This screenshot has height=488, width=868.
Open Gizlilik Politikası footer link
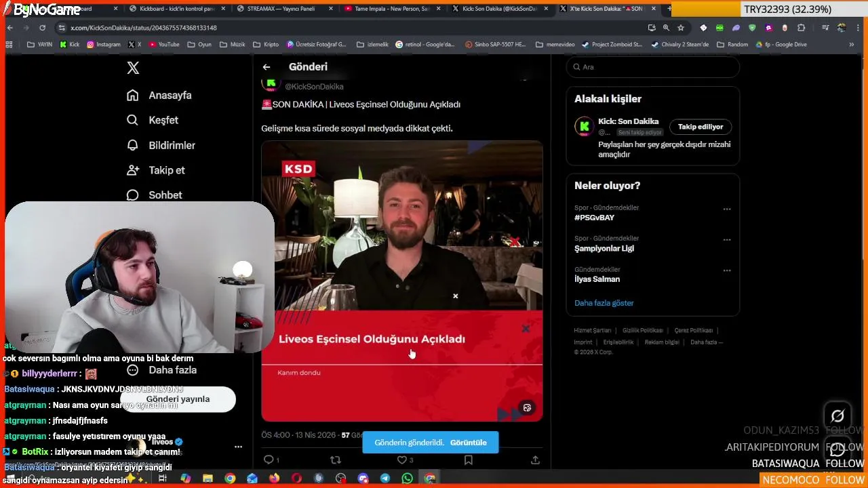(x=643, y=330)
